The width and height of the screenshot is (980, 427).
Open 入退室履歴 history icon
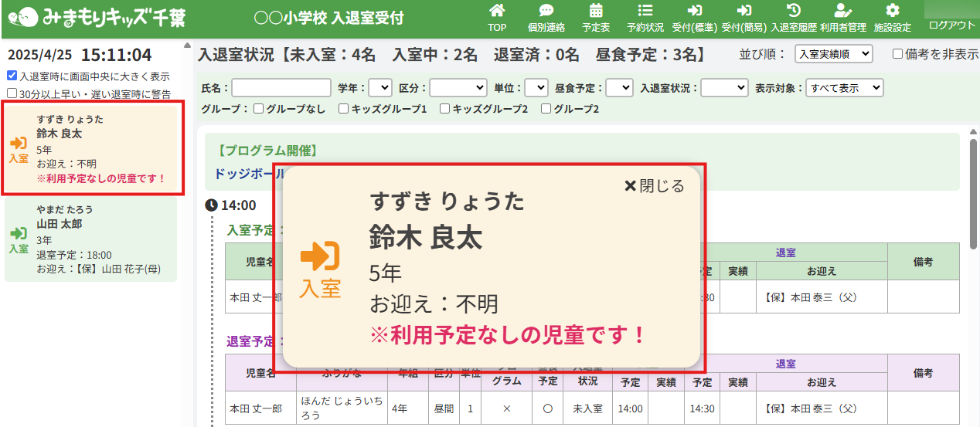point(793,12)
